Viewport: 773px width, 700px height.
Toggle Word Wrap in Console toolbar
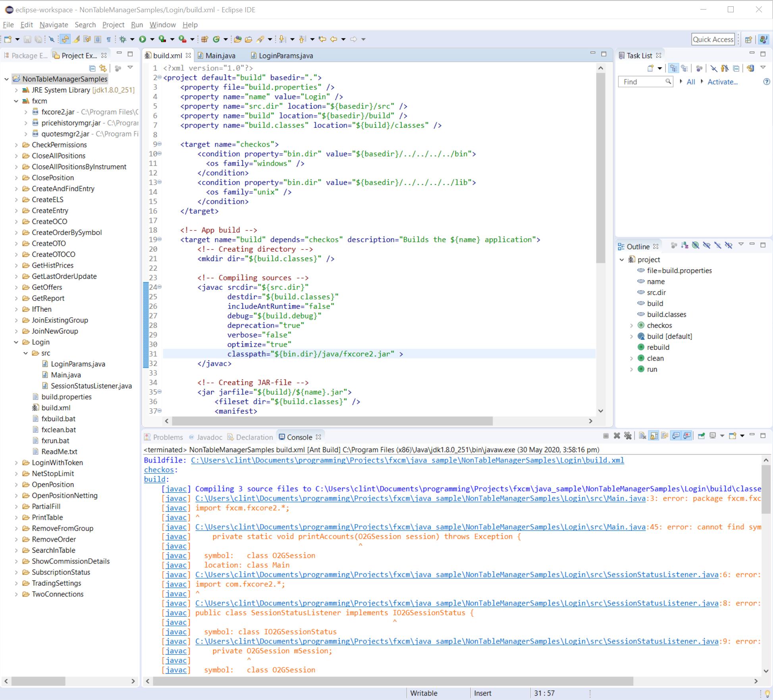(665, 436)
